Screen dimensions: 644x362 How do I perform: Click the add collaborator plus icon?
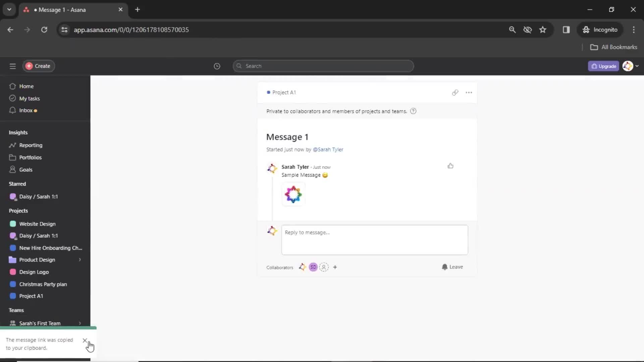(x=335, y=267)
